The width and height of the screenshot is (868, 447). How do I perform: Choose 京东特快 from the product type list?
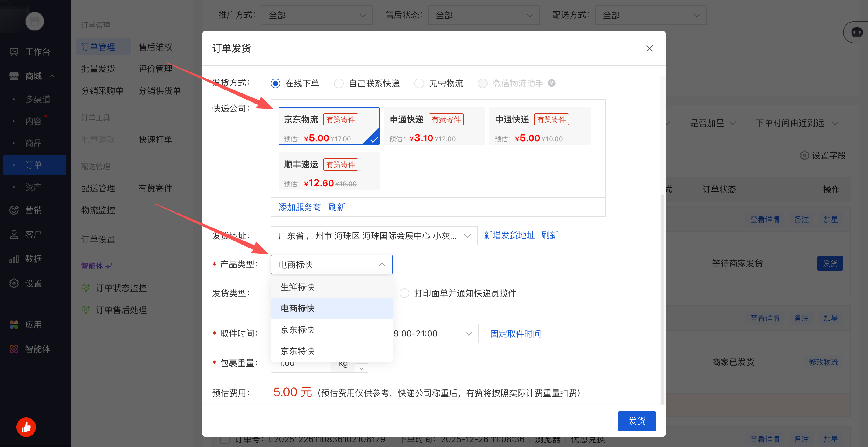tap(297, 351)
